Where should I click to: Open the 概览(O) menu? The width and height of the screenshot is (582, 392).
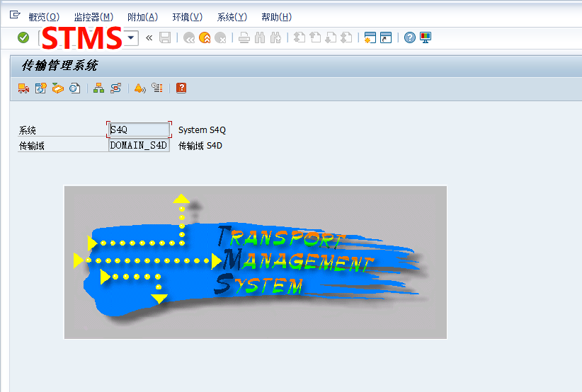click(44, 17)
